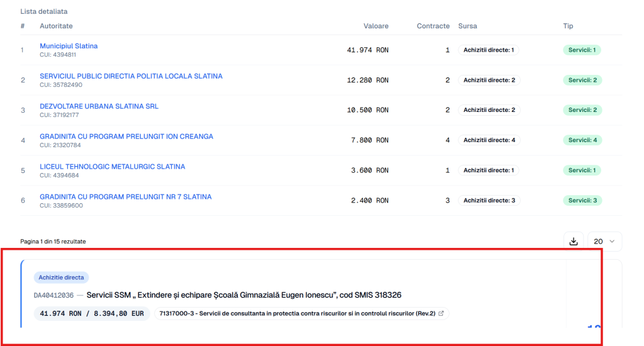
Task: Click Achizitii directe: 3 badge
Action: coord(489,201)
